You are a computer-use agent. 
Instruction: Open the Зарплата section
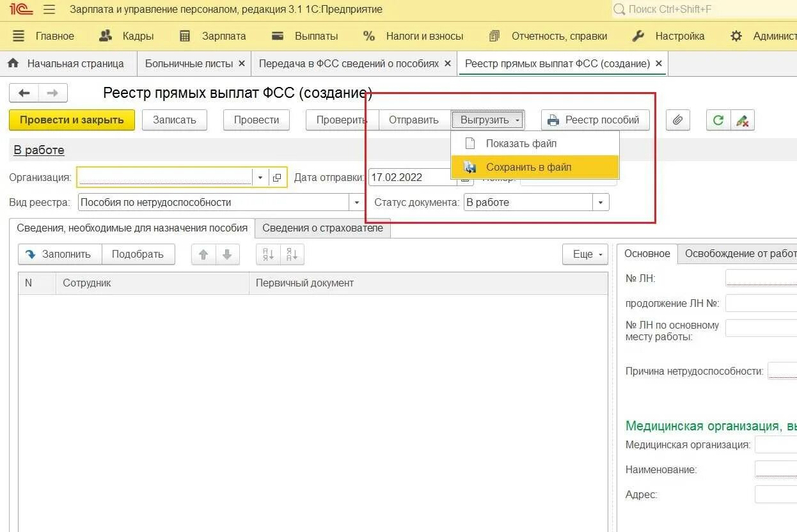(213, 36)
